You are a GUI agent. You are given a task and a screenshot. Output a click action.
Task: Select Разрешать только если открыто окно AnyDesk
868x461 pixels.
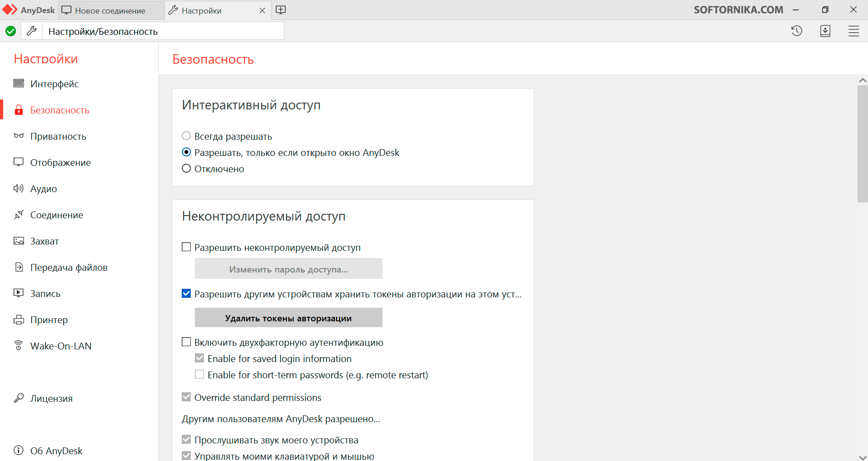pyautogui.click(x=186, y=152)
